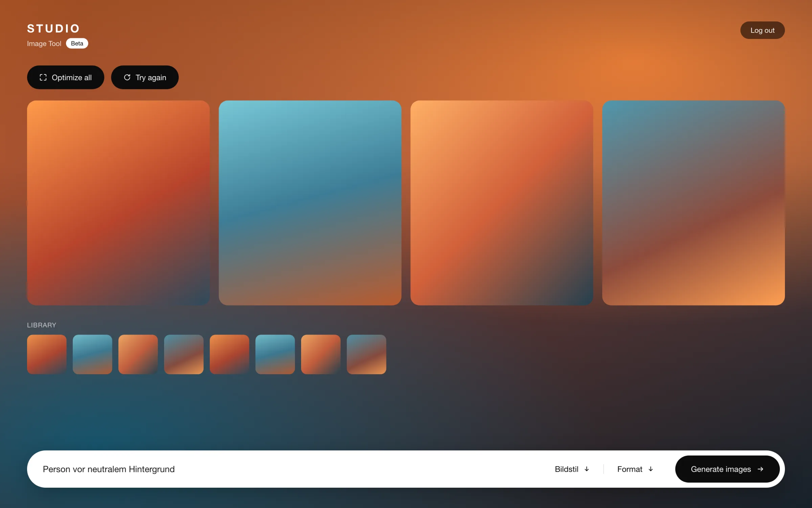
Task: Open the eighth library thumbnail
Action: (x=366, y=354)
